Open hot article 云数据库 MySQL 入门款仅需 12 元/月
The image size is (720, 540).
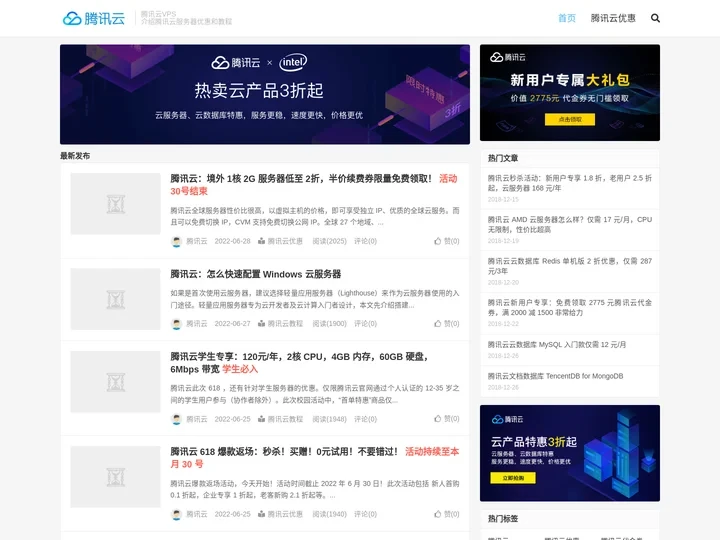coord(557,344)
